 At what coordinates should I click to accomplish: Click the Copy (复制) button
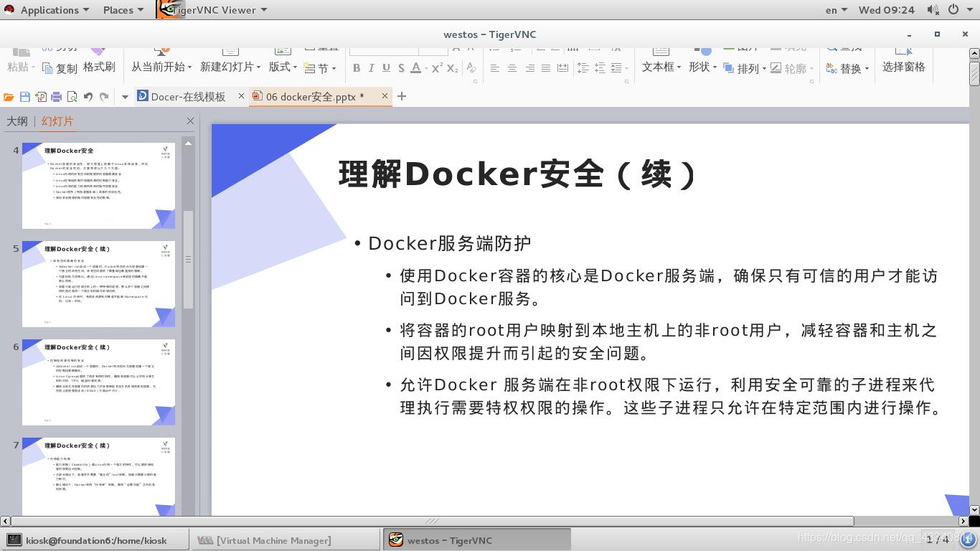click(x=60, y=68)
